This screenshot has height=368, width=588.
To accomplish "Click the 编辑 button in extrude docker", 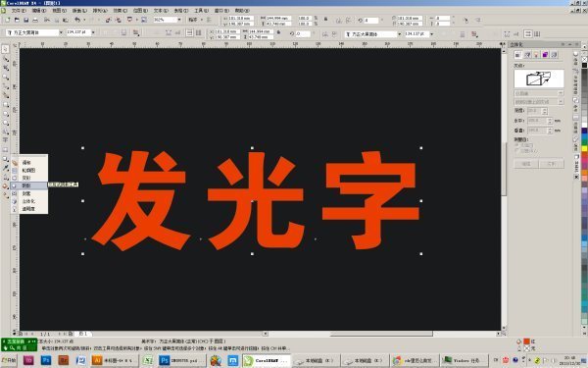I will (526, 164).
